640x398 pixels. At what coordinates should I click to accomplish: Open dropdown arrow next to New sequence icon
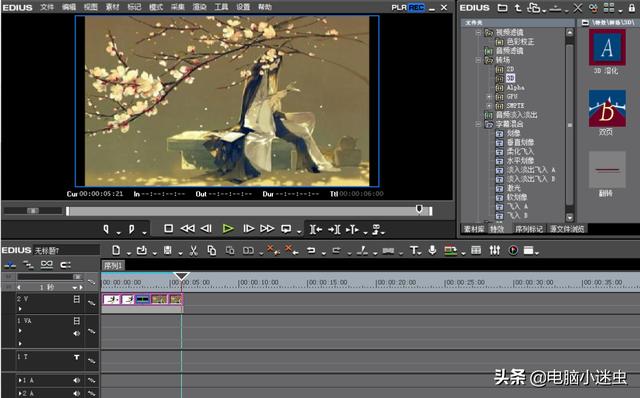tap(129, 253)
